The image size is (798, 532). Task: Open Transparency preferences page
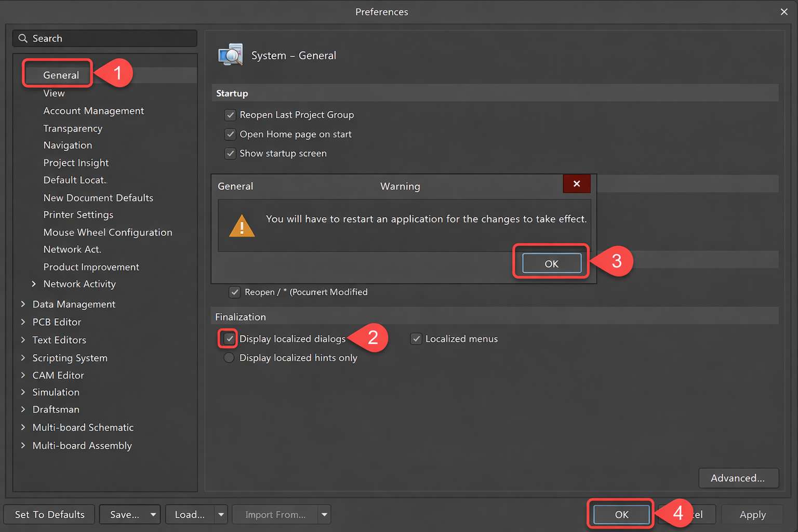click(73, 128)
